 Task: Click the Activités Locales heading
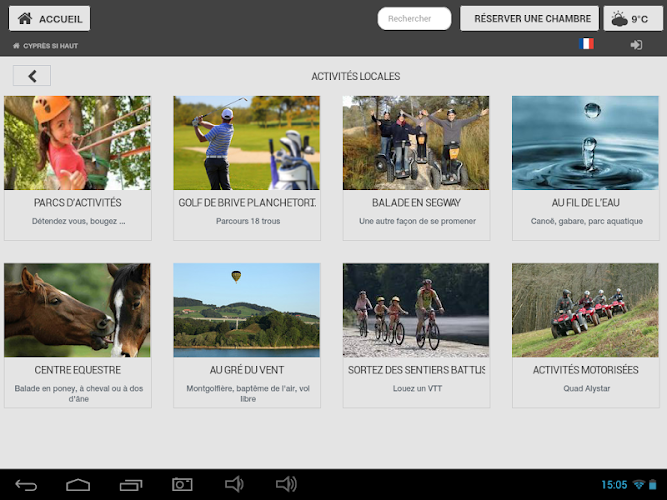356,76
